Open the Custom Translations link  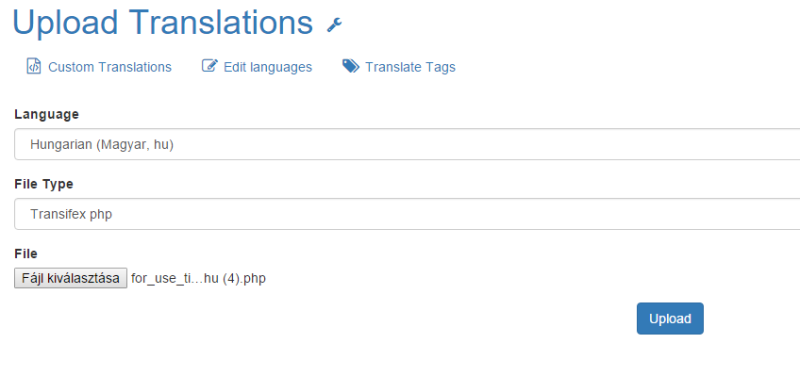pos(110,67)
